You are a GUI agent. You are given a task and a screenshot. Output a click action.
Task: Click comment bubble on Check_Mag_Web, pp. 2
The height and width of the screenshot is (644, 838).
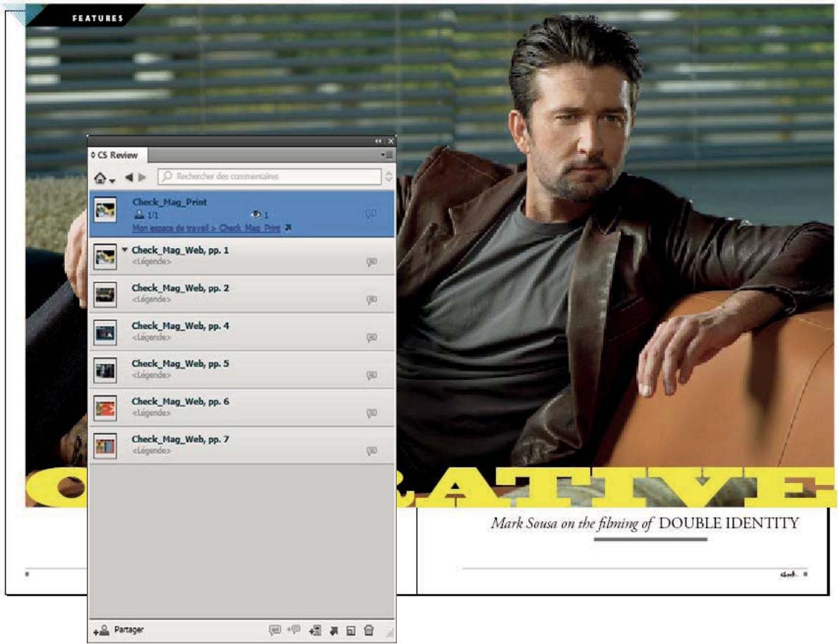pos(372,300)
